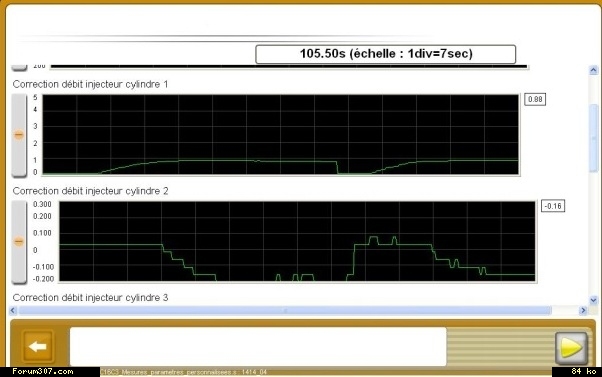
Task: Click the yellow play arrow button
Action: click(571, 348)
